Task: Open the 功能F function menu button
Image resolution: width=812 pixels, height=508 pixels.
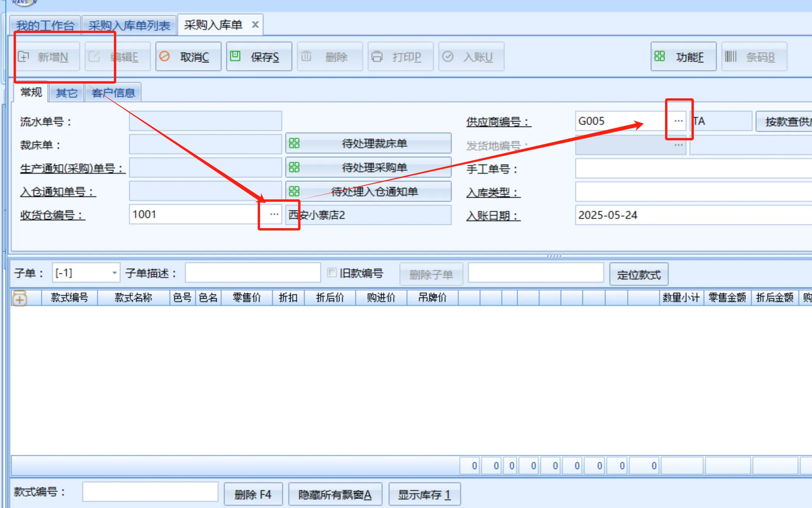Action: point(683,57)
